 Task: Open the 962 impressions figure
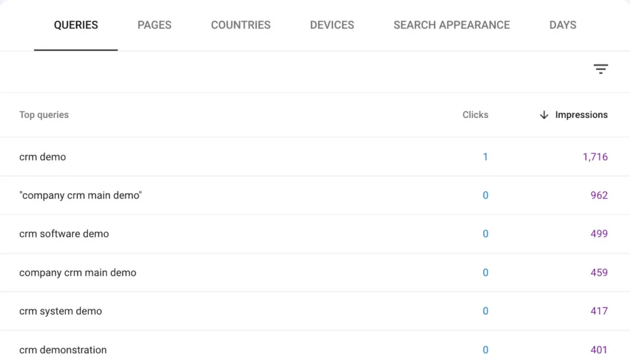(x=600, y=195)
